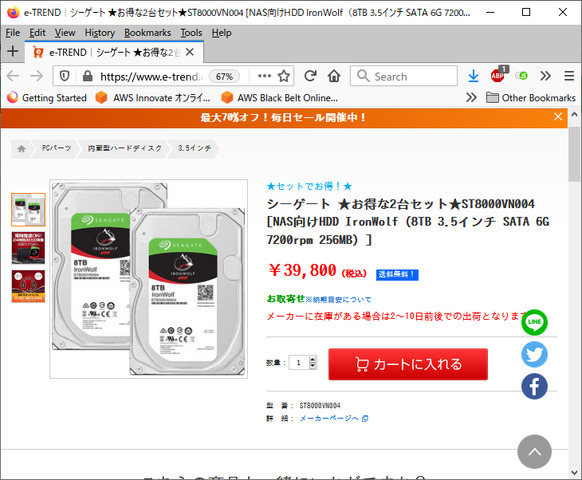Screen dimensions: 582x480
Task: Show more bookmarks chevron
Action: [x=471, y=98]
